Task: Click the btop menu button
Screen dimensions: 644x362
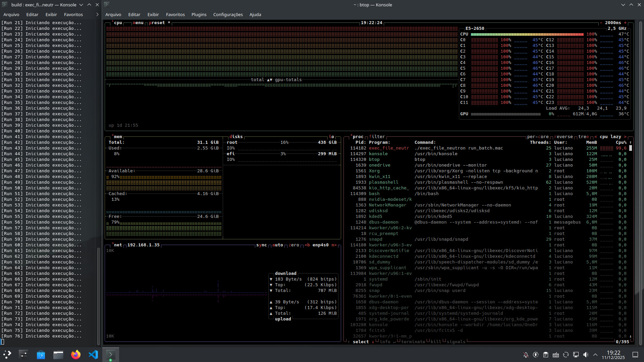Action: click(x=138, y=23)
